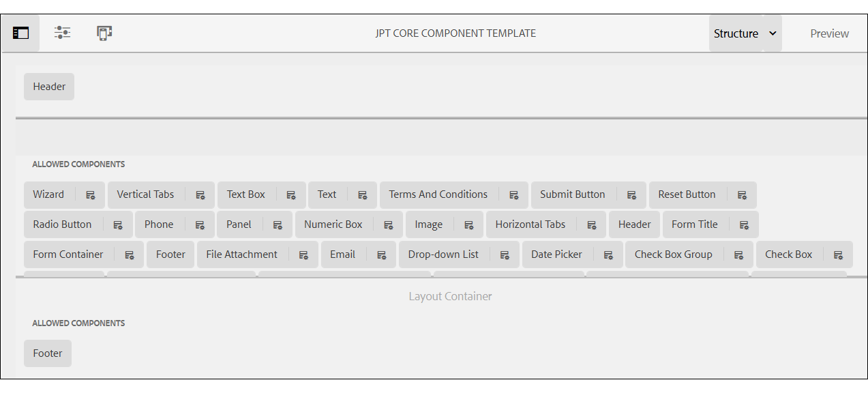Select the Footer component in bottom section
Image resolution: width=868 pixels, height=393 pixels.
47,353
